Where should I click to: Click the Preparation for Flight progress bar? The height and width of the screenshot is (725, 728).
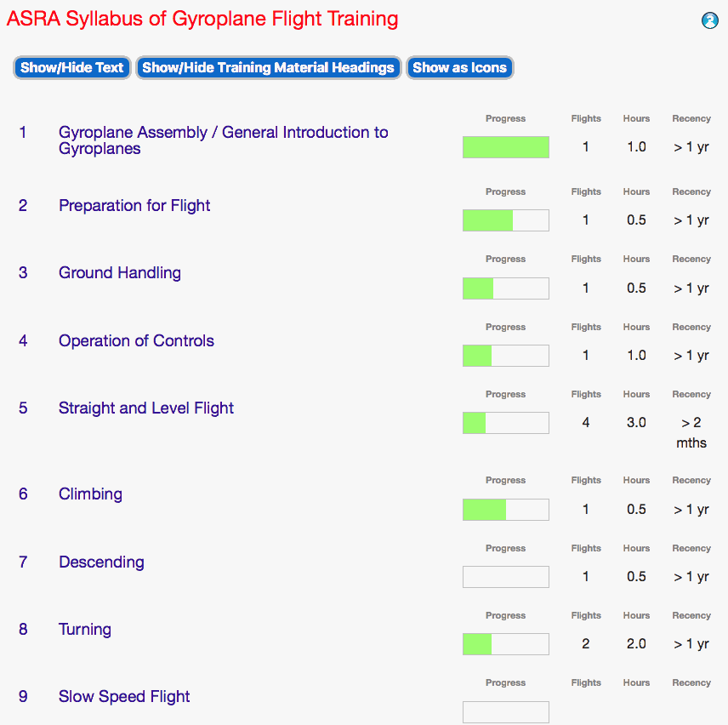pos(506,220)
